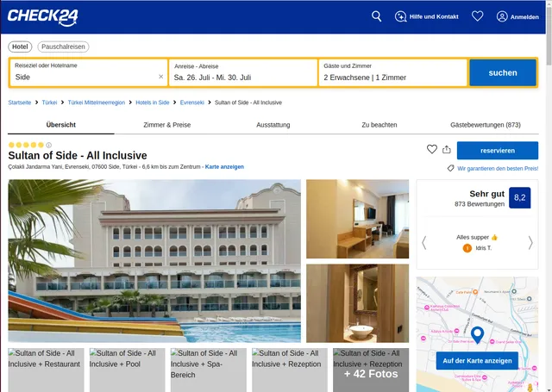Click the star rating info icon

pos(49,145)
